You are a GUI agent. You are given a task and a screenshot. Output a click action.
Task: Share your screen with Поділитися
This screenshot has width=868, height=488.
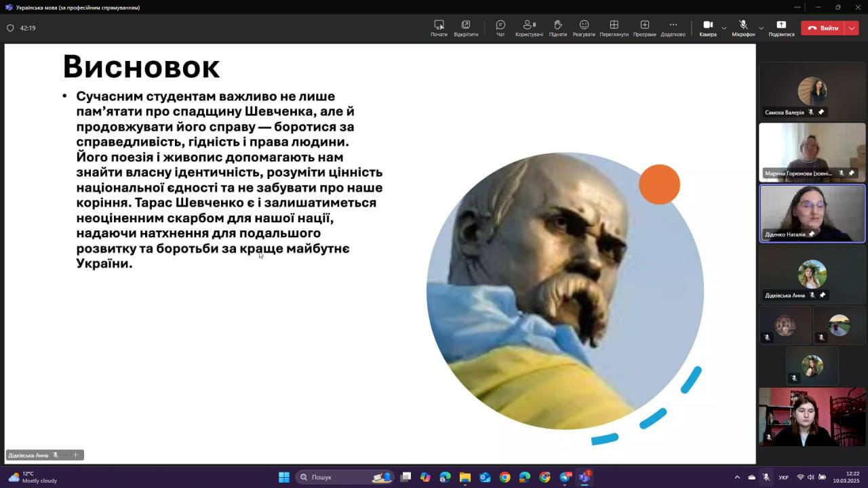pos(781,28)
